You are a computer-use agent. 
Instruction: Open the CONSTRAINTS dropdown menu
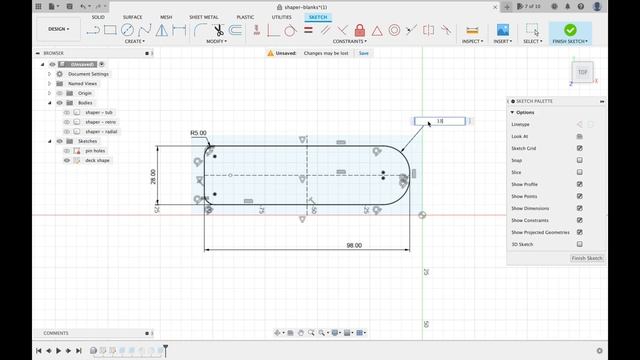pyautogui.click(x=349, y=41)
